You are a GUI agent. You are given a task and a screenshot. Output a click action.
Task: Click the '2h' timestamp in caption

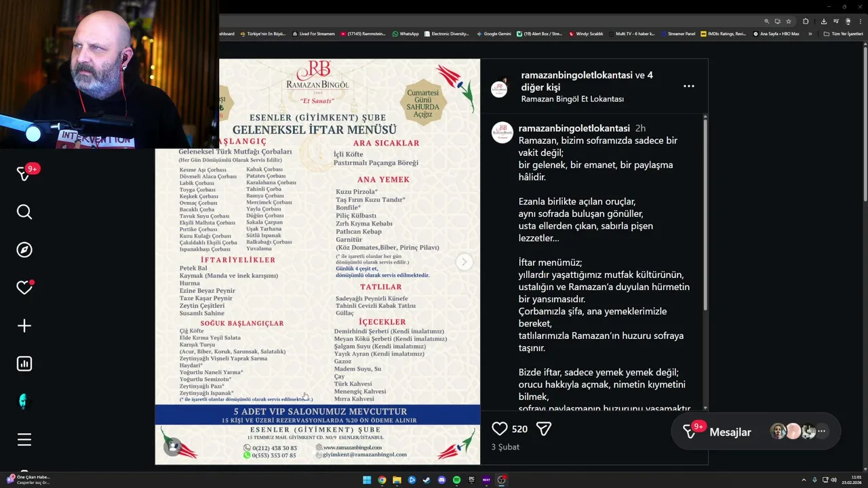coord(640,128)
